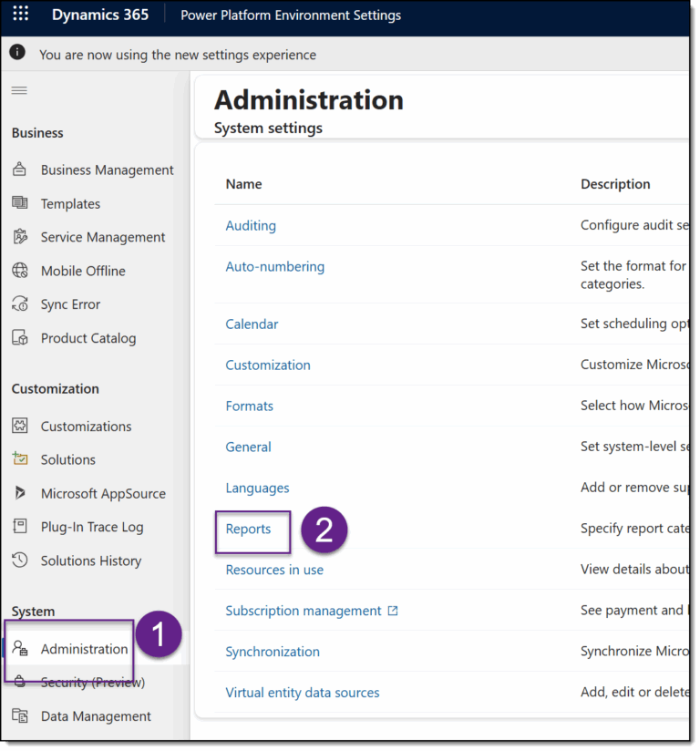700x751 pixels.
Task: View Solutions History
Action: pos(90,561)
